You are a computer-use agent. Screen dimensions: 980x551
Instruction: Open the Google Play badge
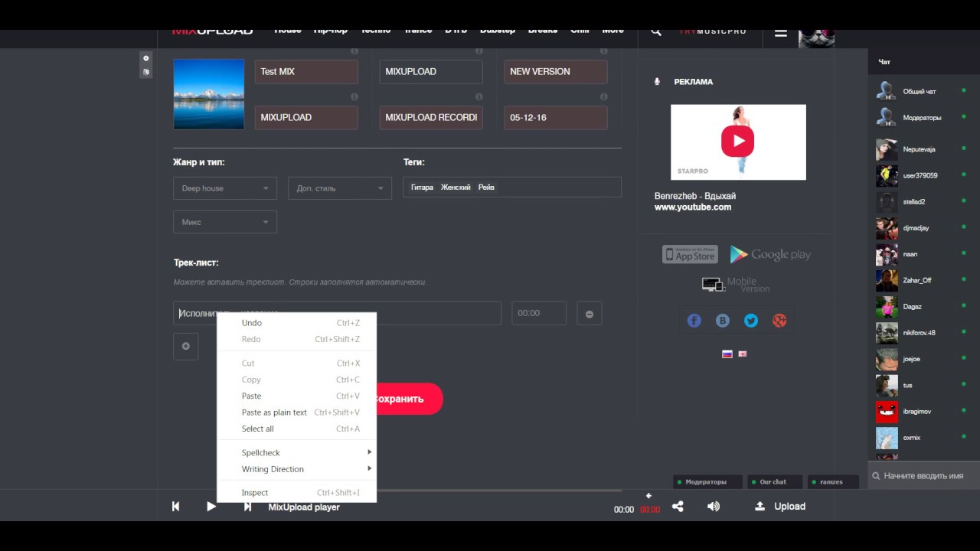tap(770, 254)
